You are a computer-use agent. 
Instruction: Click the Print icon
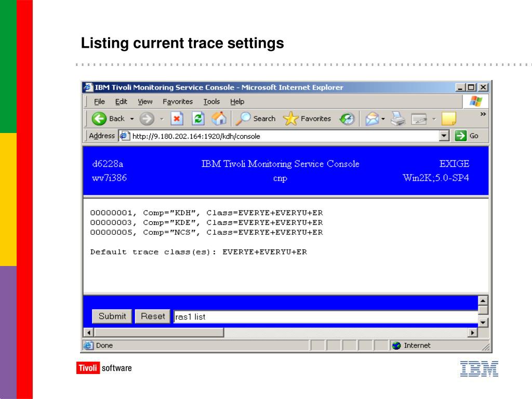397,118
